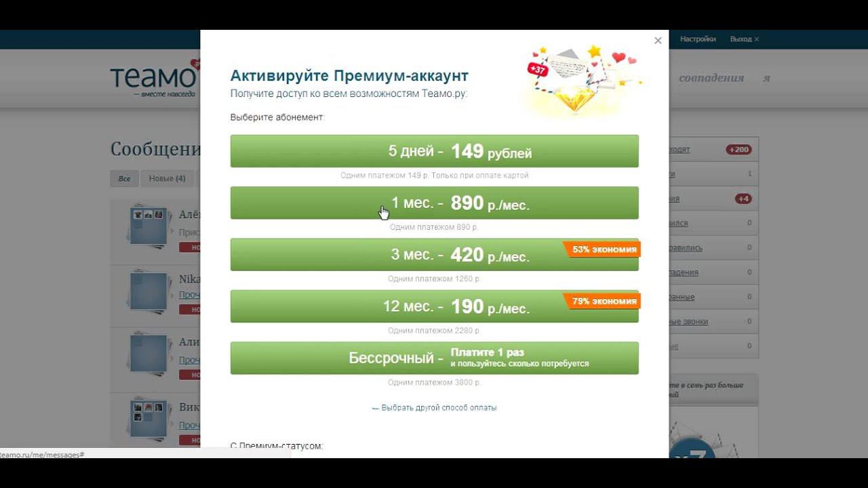Open the first message photo thumbnail

coord(148,226)
